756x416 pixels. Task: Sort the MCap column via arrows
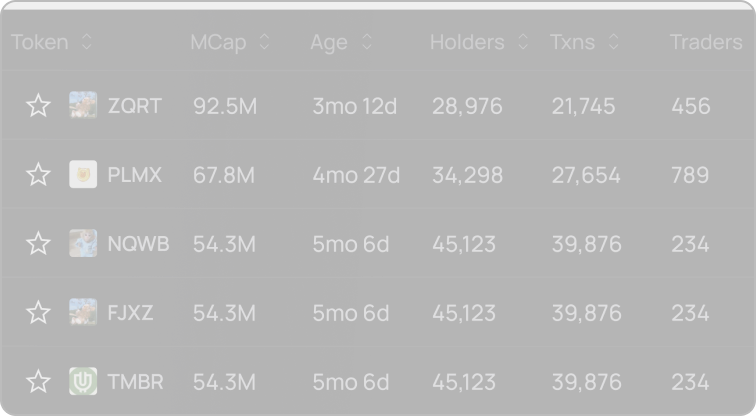tap(264, 42)
